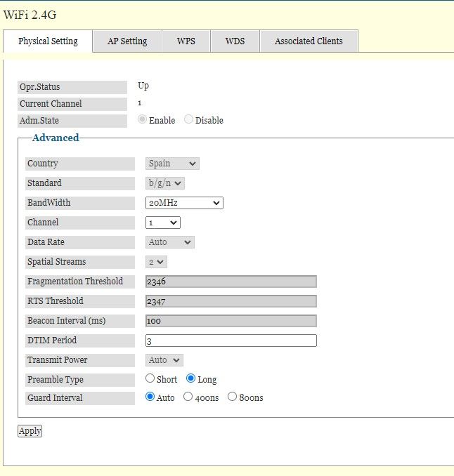Screen dimensions: 454x476
Task: Choose Long preamble type
Action: (190, 378)
